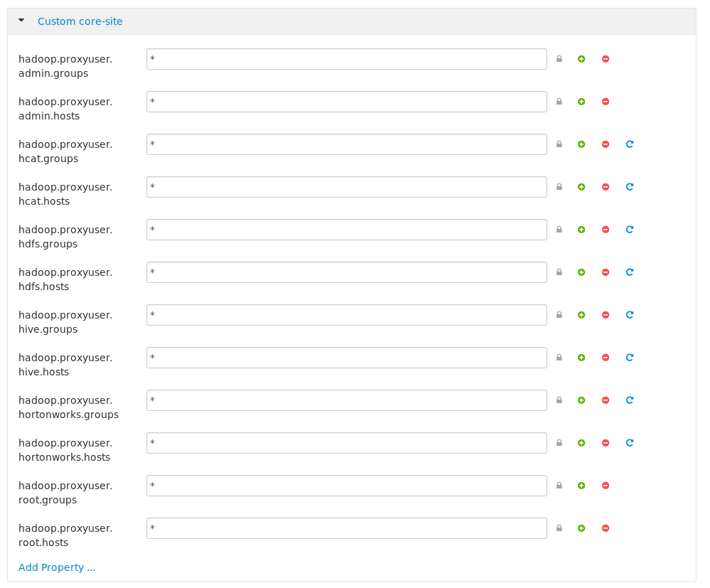Remove the hadoop.proxyuser.root.groups property
Viewport: 710px width, 588px height.
[606, 486]
